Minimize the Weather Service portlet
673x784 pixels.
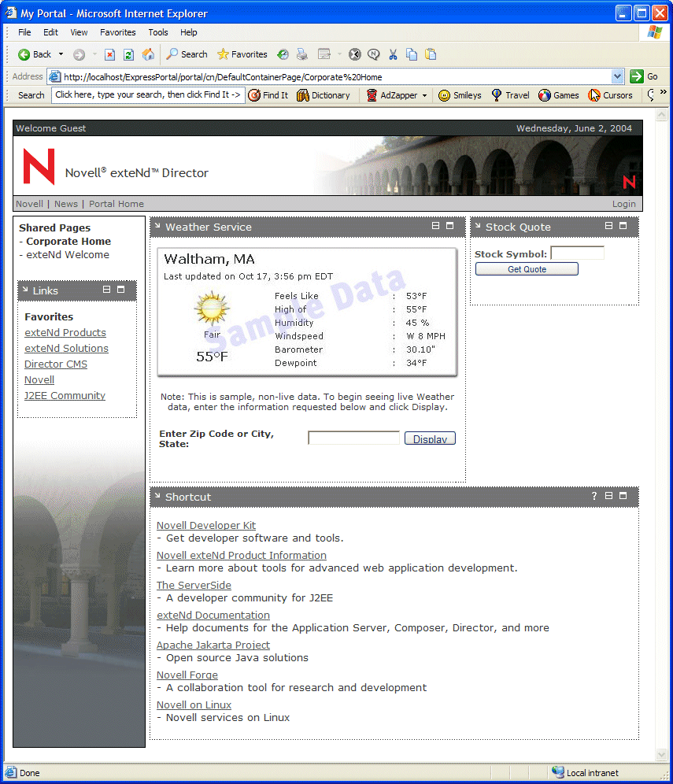[x=435, y=226]
